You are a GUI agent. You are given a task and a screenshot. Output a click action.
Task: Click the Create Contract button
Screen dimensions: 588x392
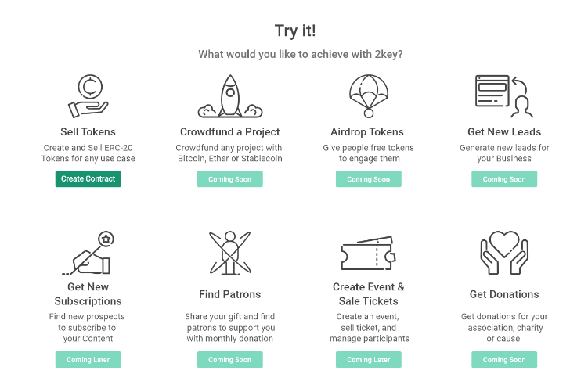pos(88,178)
